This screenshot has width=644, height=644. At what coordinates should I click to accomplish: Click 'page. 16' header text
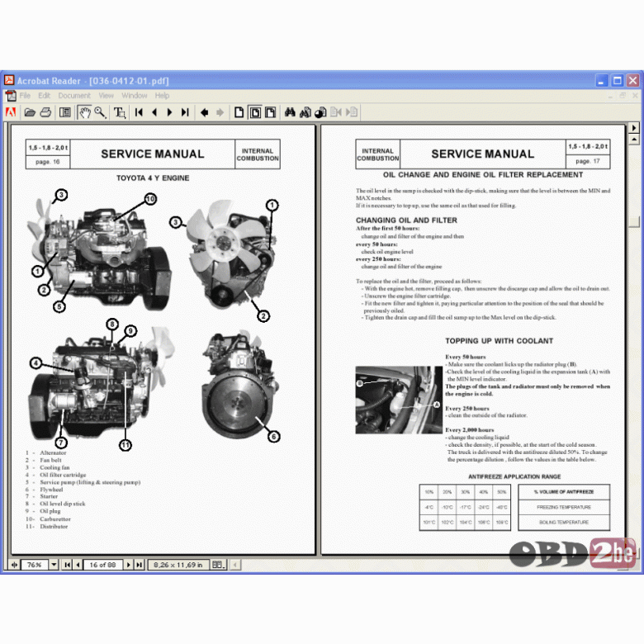(x=48, y=162)
